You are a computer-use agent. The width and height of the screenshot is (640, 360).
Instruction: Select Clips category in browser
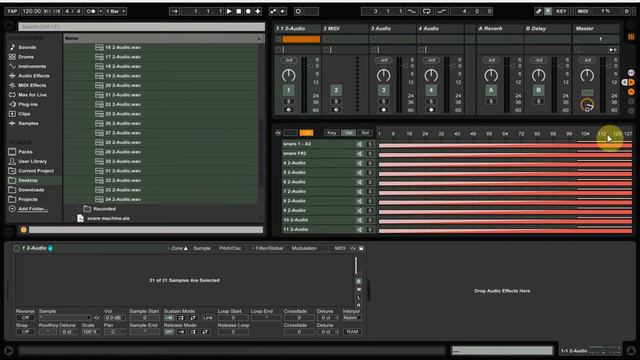(24, 114)
